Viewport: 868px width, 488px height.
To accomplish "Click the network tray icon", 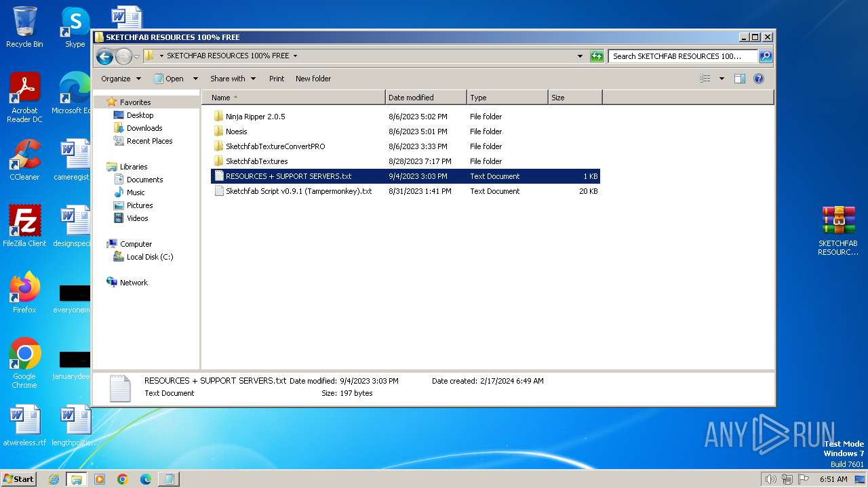I will (x=787, y=479).
